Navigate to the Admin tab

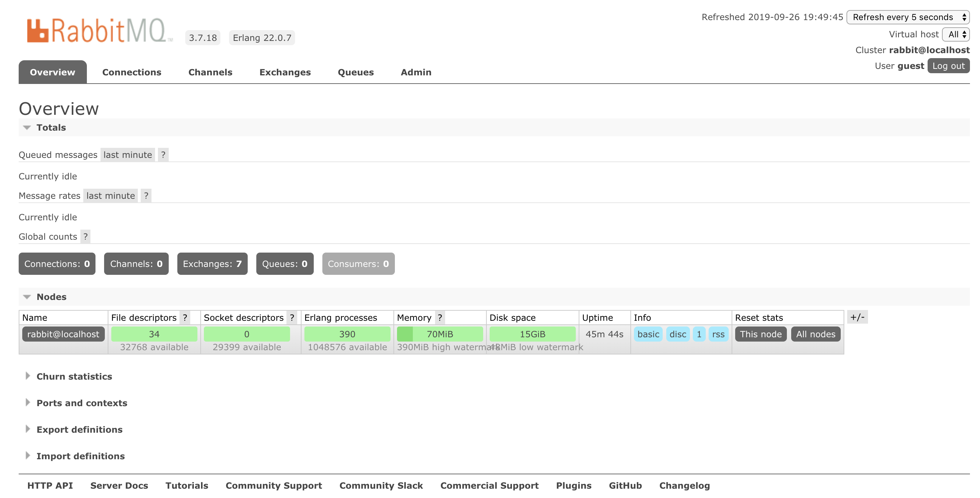tap(416, 72)
